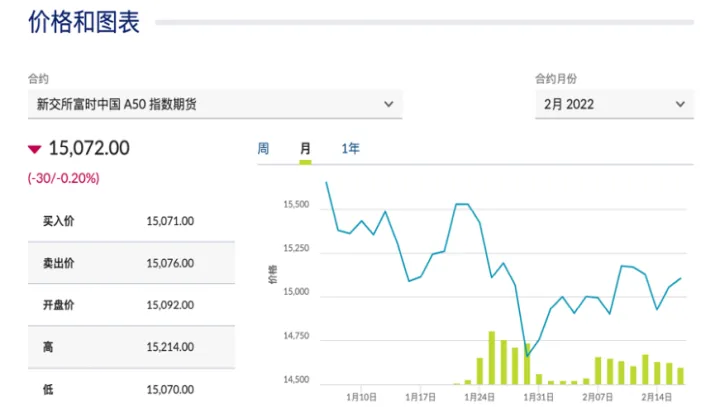Click the high value 15,214.00
720x407 pixels.
[170, 347]
